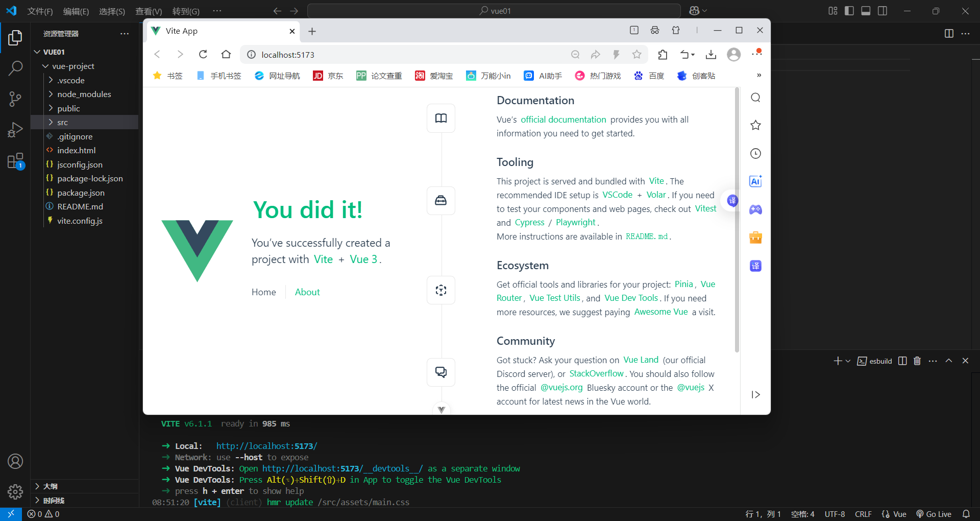Image resolution: width=980 pixels, height=521 pixels.
Task: Click the browser reload button
Action: pyautogui.click(x=203, y=54)
